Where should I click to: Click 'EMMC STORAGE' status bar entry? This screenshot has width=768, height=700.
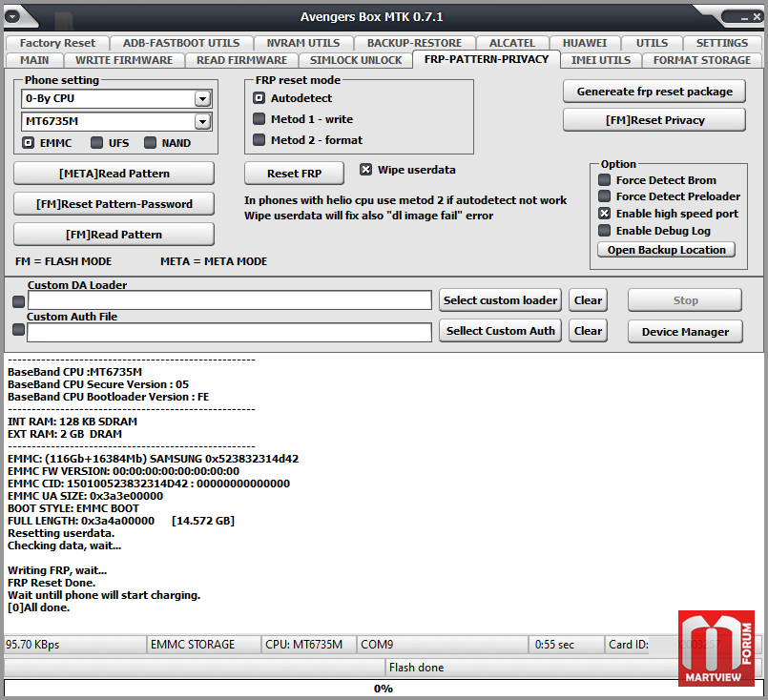click(203, 644)
